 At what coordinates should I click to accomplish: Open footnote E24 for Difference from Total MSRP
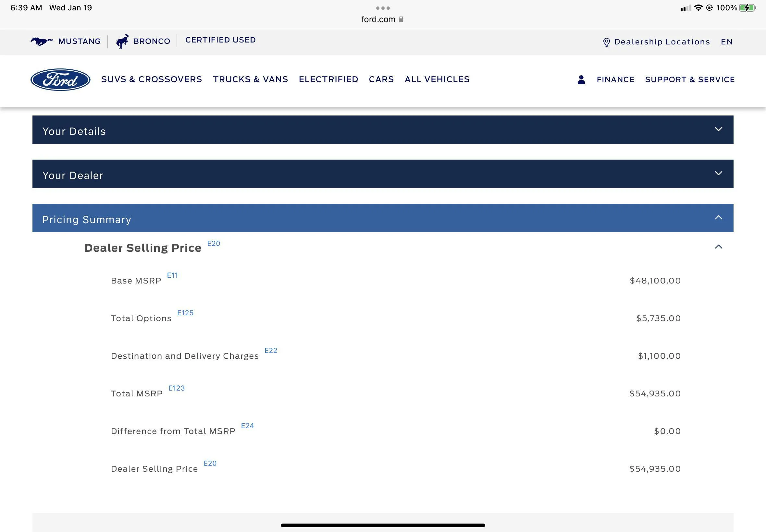coord(247,426)
